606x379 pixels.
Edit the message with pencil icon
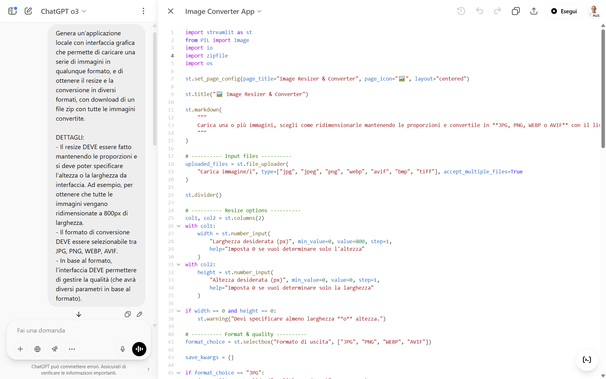(140, 314)
